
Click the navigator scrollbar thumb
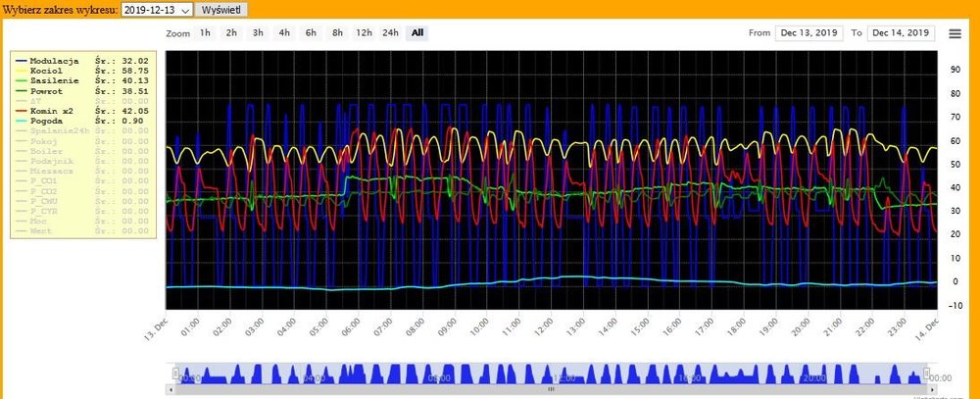pos(551,389)
